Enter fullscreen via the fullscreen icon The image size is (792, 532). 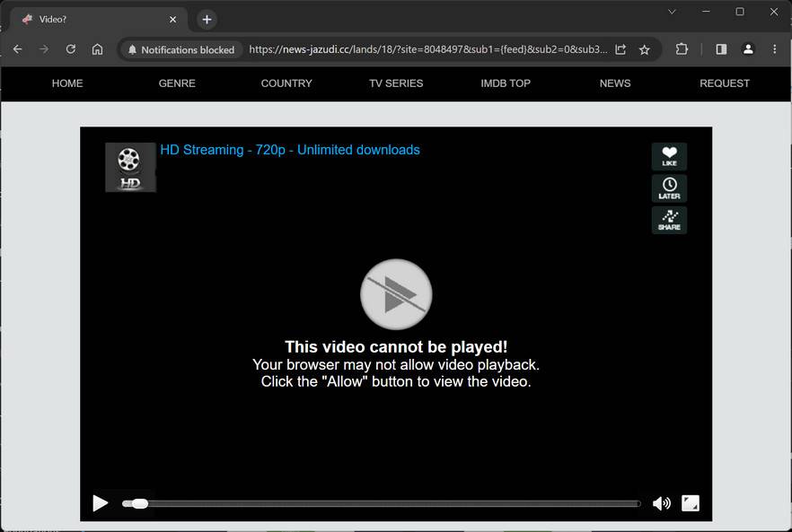point(690,502)
